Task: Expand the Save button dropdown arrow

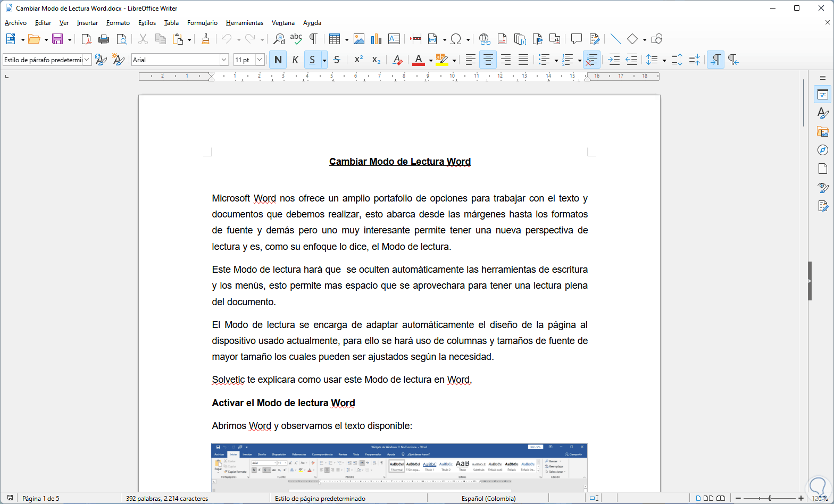Action: coord(69,39)
